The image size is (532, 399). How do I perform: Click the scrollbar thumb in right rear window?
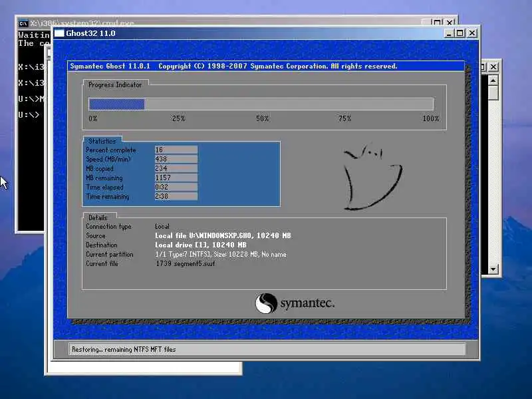pos(493,92)
